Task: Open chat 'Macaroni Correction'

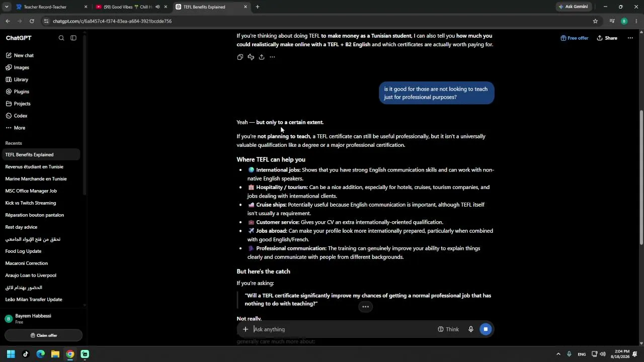Action: (40, 263)
